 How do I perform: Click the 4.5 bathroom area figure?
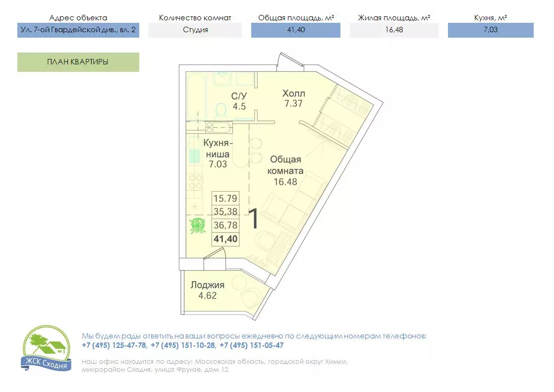[x=239, y=107]
